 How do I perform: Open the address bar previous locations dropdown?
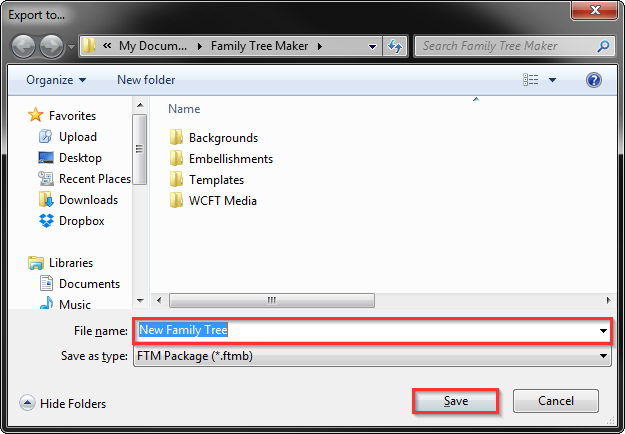point(372,47)
